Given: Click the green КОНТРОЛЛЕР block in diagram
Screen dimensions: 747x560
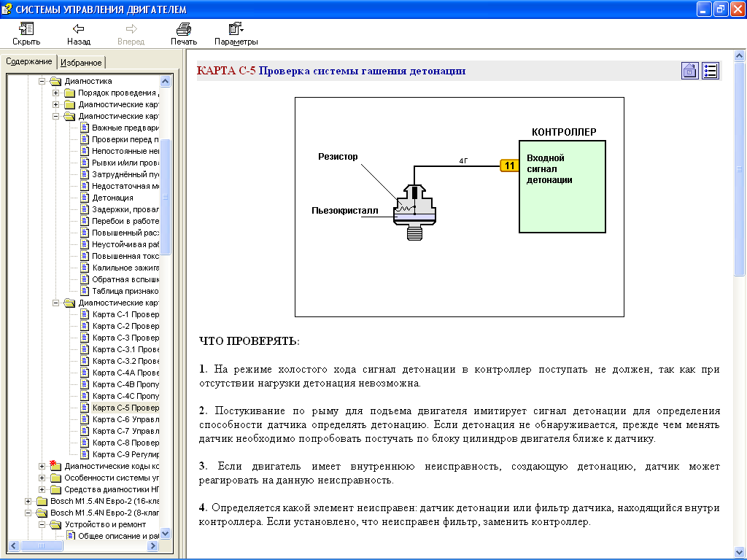Looking at the screenshot, I should 562,187.
